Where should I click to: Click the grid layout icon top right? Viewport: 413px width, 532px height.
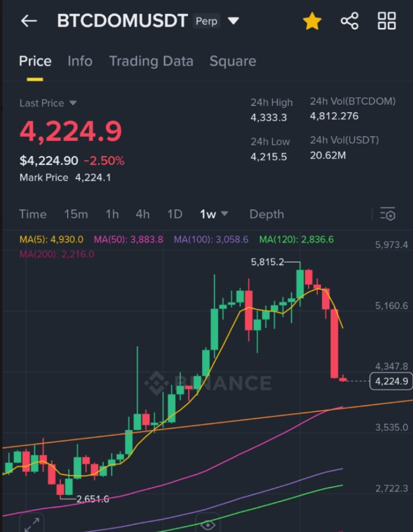386,21
